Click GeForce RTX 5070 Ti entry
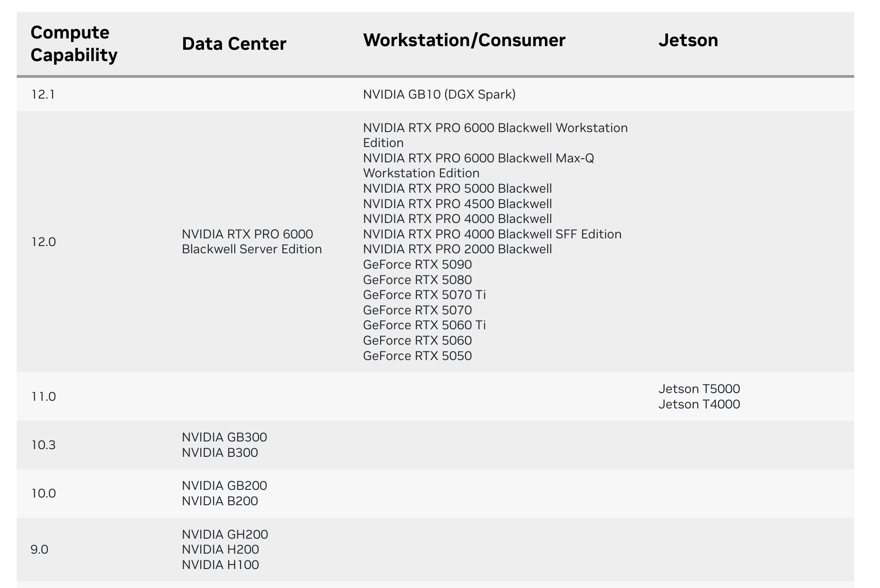The image size is (880, 588). coord(424,295)
